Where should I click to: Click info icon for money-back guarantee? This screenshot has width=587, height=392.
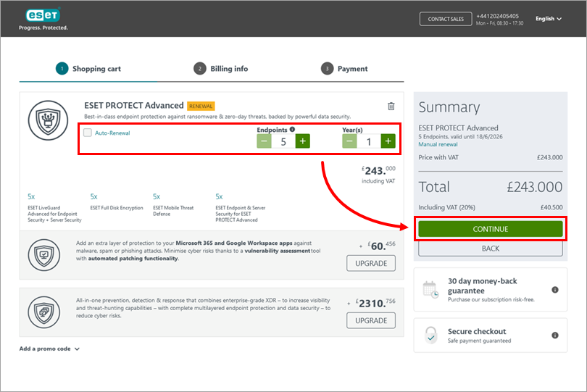pos(554,290)
